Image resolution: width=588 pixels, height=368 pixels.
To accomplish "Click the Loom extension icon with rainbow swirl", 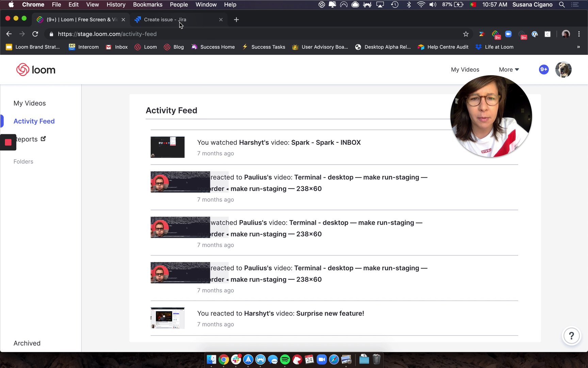I will pyautogui.click(x=495, y=34).
